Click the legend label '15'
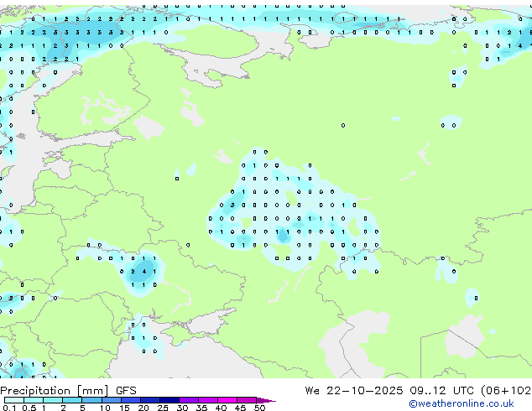This screenshot has height=411, width=532. click(124, 408)
